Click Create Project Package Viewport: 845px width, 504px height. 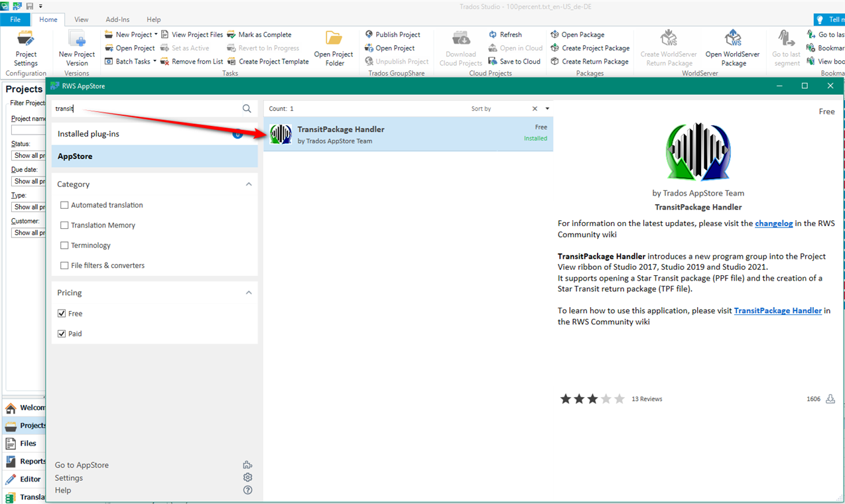(590, 48)
